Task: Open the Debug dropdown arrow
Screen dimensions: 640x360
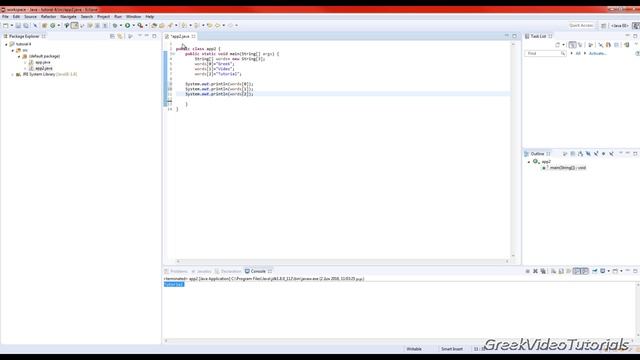Action: (x=120, y=25)
